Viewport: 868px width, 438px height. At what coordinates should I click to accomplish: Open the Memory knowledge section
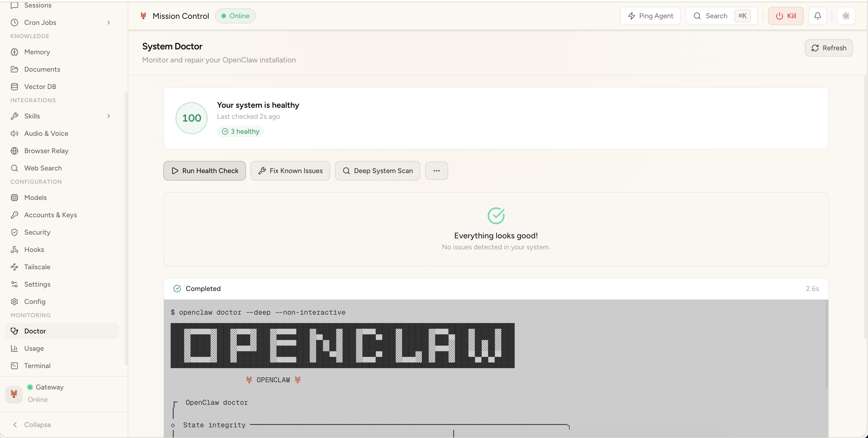(37, 52)
